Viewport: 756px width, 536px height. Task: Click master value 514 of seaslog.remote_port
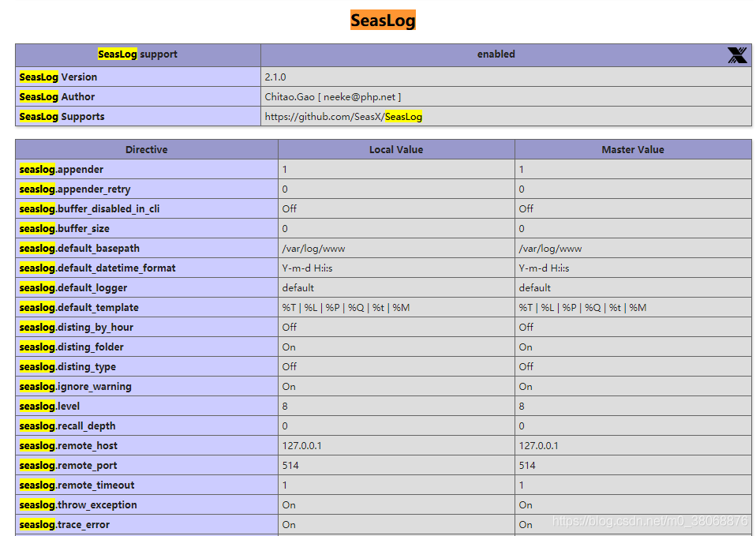point(527,466)
